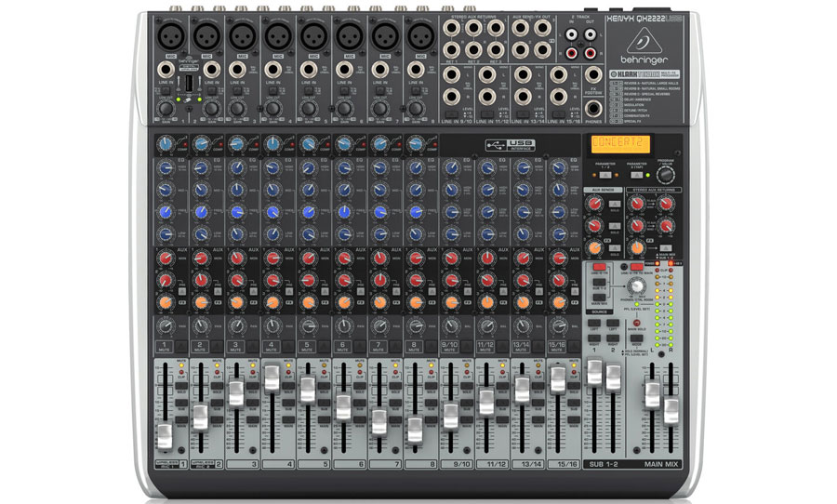Click the Aux Send 1 Solo button
The image size is (837, 504).
615,205
